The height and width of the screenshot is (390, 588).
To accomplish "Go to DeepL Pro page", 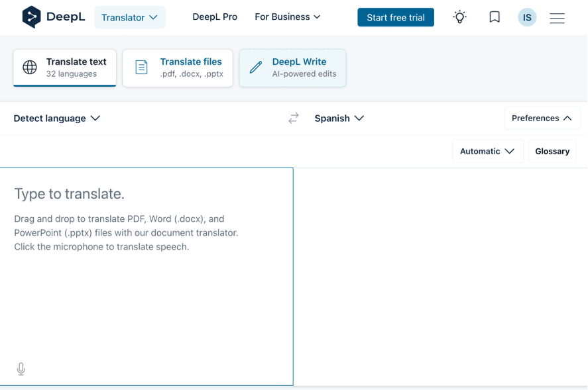I will (215, 17).
